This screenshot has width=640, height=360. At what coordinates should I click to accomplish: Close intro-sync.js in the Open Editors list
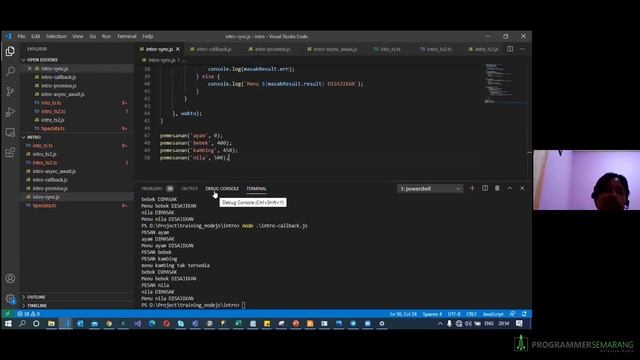30,69
